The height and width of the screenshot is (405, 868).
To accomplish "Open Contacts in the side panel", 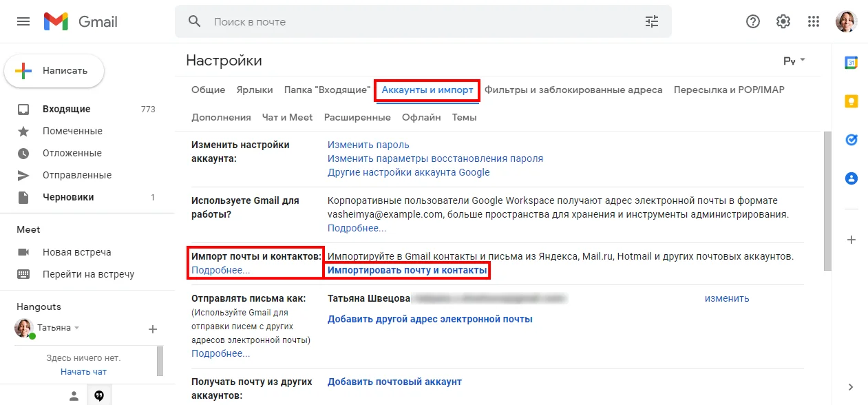I will click(851, 178).
